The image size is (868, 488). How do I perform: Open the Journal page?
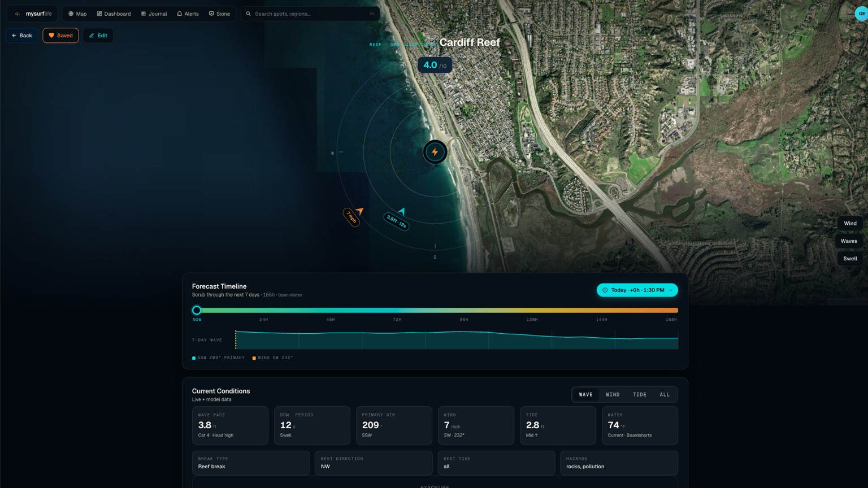(154, 14)
